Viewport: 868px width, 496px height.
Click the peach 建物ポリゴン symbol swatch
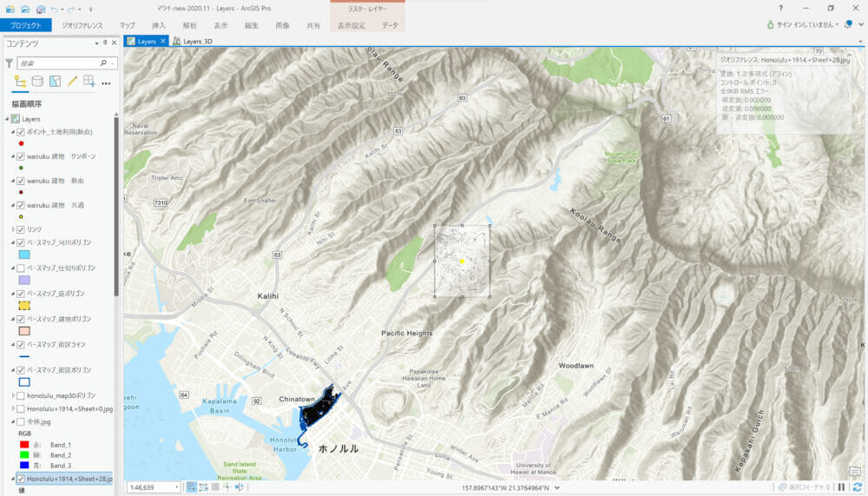pyautogui.click(x=24, y=331)
